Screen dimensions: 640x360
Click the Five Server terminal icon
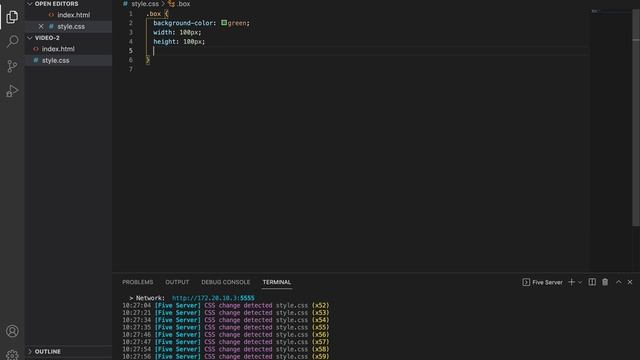(x=526, y=282)
